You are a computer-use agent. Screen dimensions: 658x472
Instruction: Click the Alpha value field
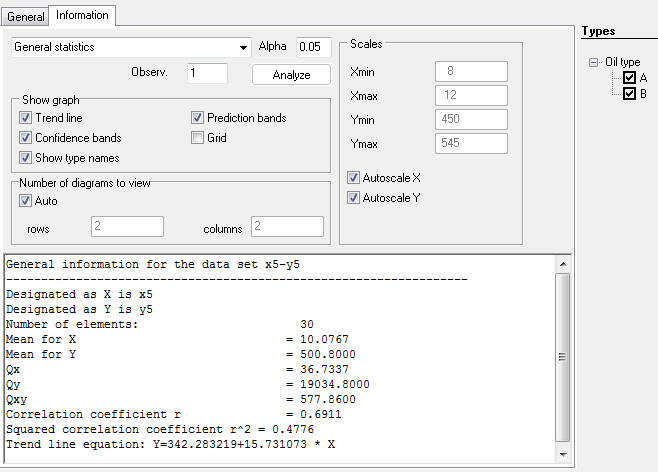point(314,47)
